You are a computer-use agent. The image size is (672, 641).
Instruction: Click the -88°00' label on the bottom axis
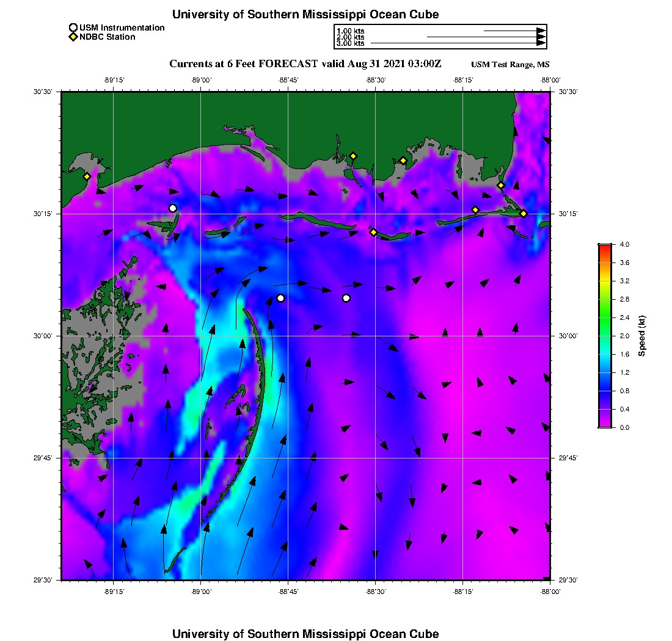point(550,592)
